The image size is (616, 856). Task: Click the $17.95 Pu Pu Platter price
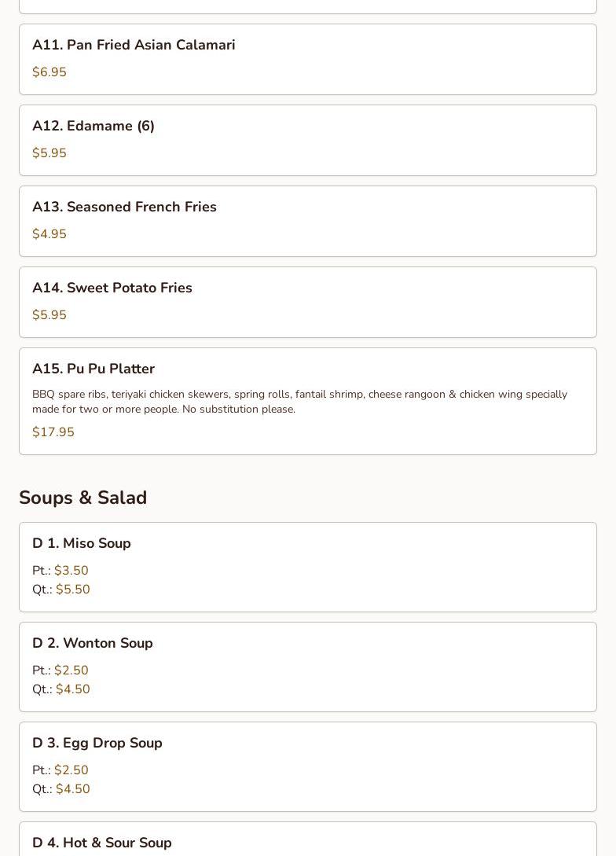pyautogui.click(x=53, y=432)
